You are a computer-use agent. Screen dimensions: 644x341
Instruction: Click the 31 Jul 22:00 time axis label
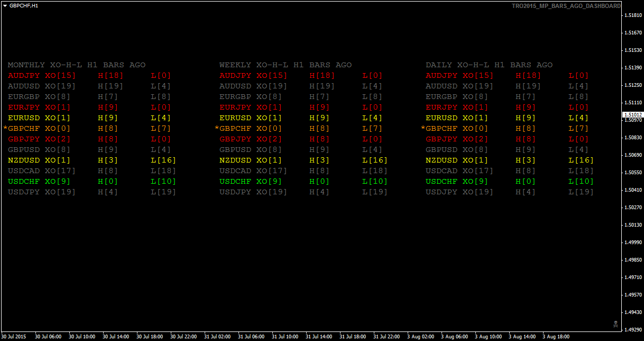point(387,337)
